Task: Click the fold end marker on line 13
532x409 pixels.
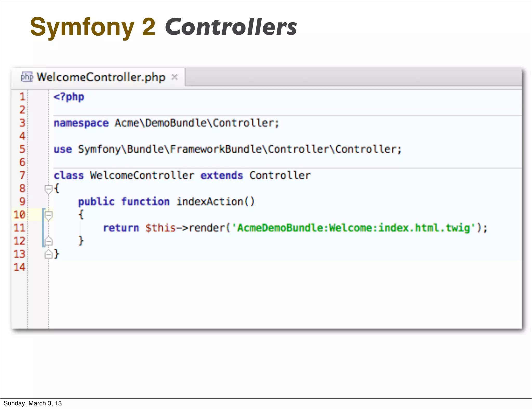Action: point(48,254)
